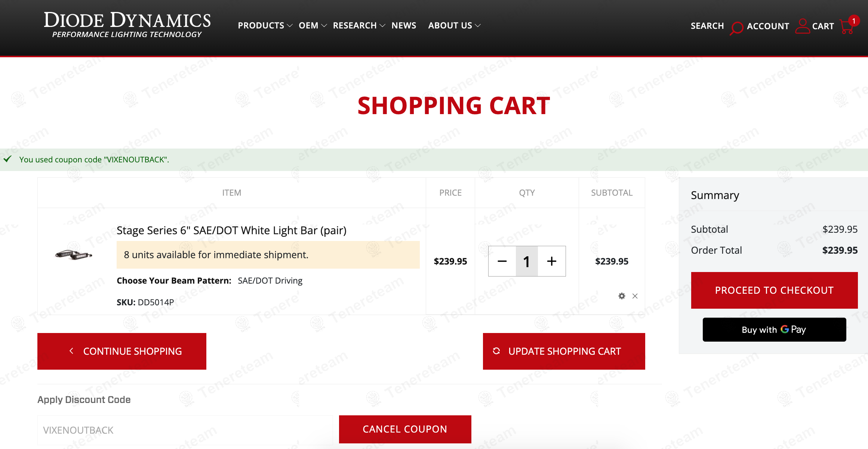Open the OEM menu
This screenshot has height=449, width=868.
pyautogui.click(x=308, y=25)
